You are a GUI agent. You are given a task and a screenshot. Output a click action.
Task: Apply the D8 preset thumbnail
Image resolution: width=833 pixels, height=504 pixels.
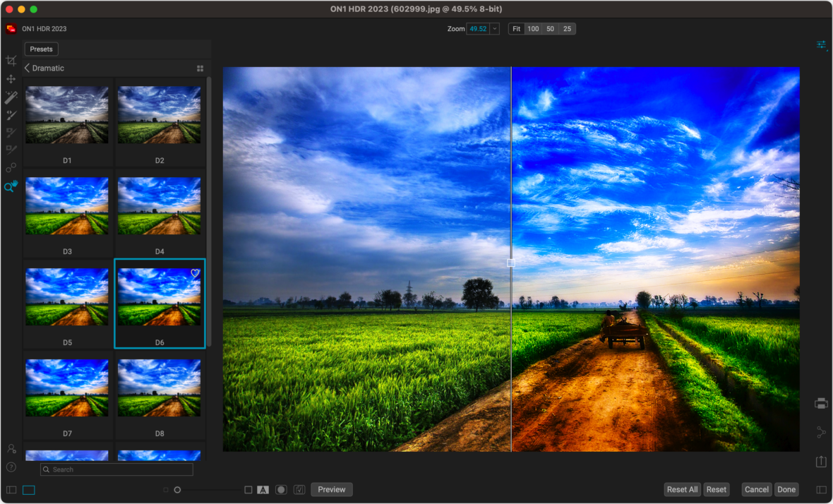click(160, 388)
